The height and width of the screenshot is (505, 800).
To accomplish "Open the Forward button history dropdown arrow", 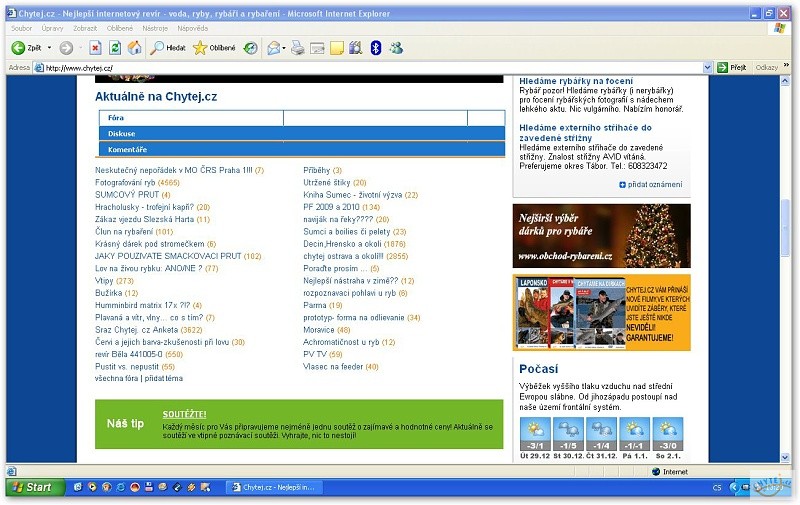I will click(x=81, y=48).
